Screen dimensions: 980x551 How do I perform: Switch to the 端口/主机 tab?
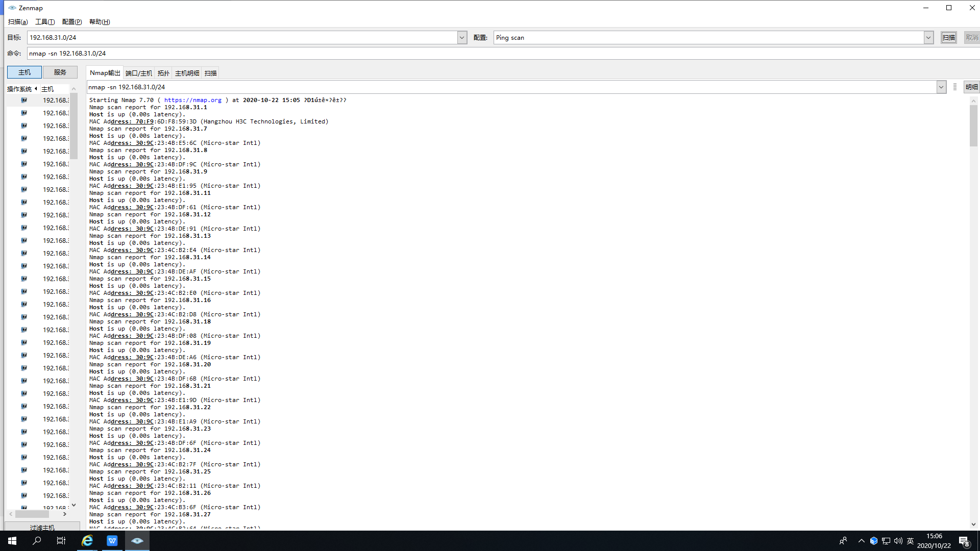[139, 73]
